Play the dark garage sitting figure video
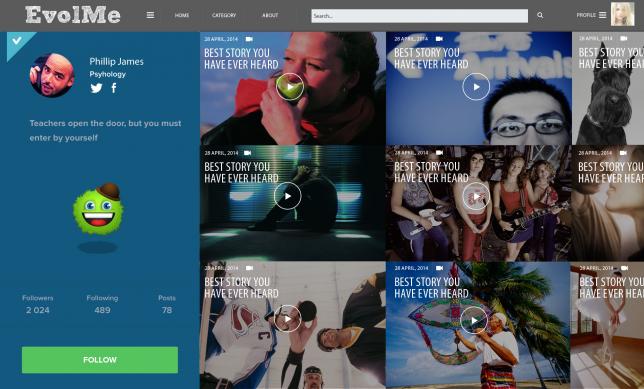The width and height of the screenshot is (644, 389). tap(288, 196)
